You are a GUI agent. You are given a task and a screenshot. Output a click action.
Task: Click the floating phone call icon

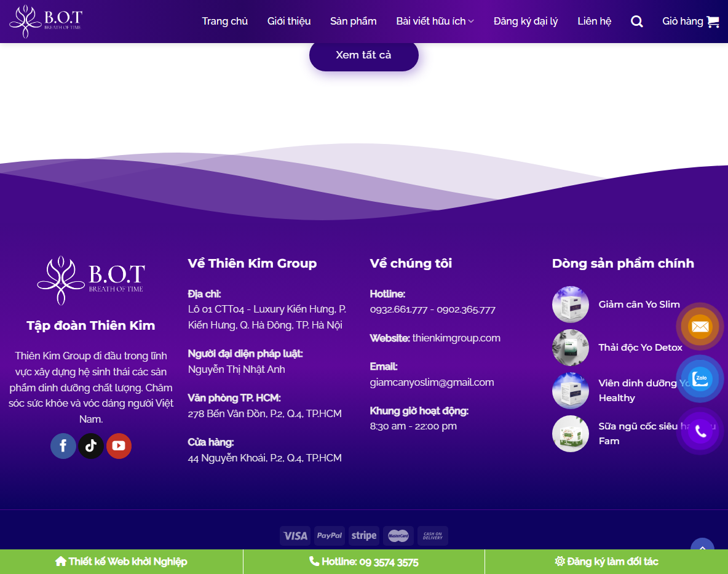[700, 431]
